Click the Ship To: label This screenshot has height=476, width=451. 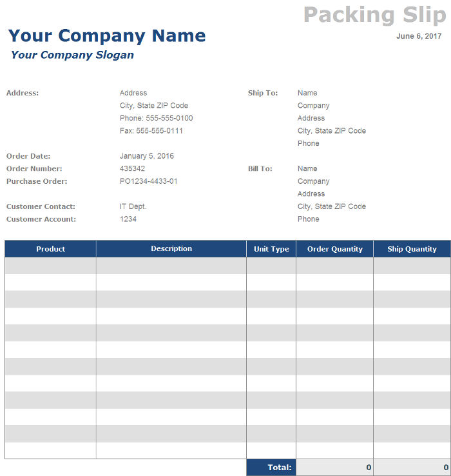[x=263, y=93]
